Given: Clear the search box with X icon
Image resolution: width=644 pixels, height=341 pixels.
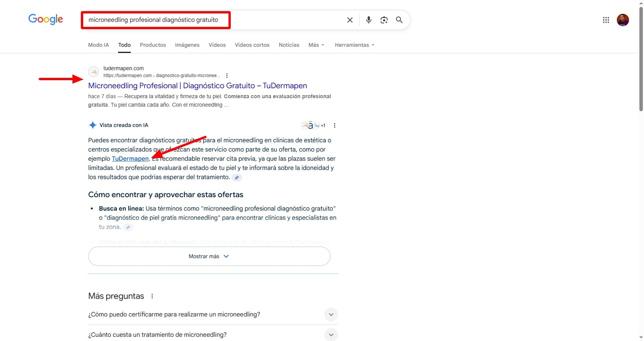Looking at the screenshot, I should pos(350,20).
